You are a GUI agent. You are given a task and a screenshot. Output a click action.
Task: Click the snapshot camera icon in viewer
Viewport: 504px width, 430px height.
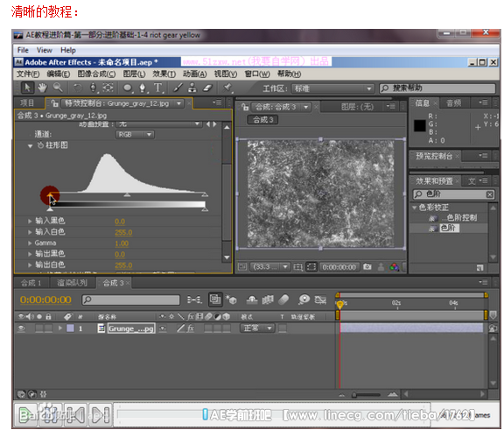click(x=367, y=266)
